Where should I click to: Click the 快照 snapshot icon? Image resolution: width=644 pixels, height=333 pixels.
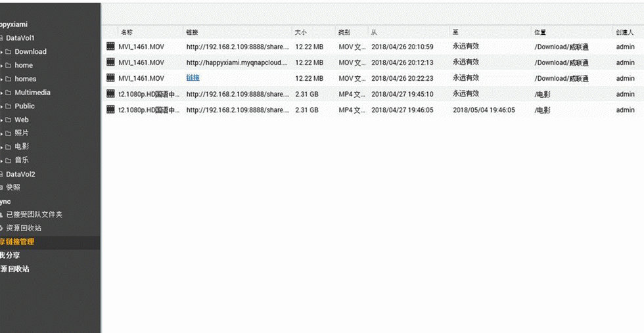coord(1,188)
